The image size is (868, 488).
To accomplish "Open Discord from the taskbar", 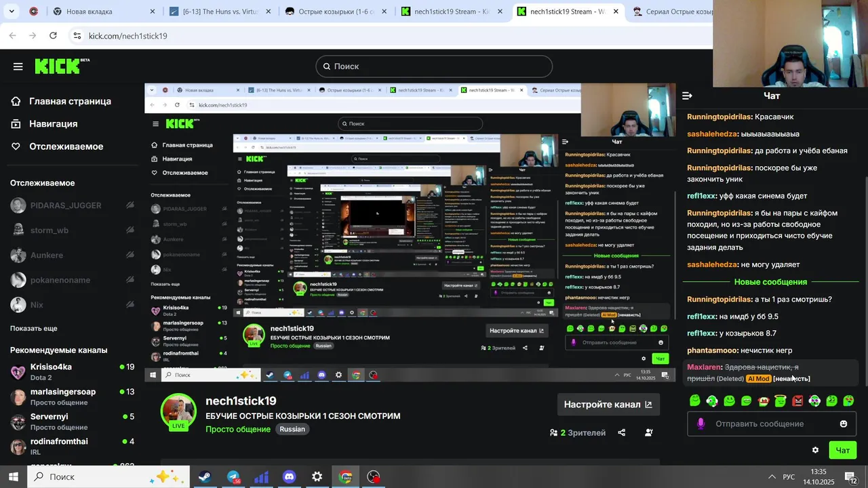I will pyautogui.click(x=289, y=476).
